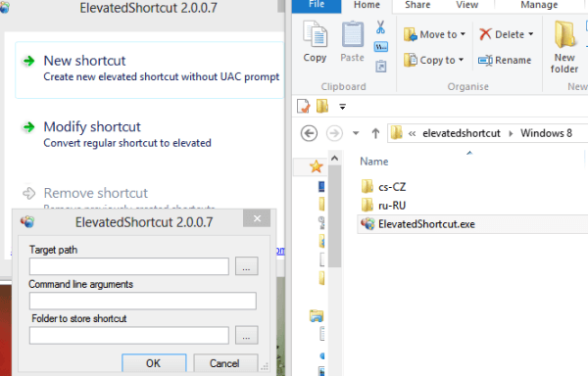Click the Copy icon in Explorer ribbon
The width and height of the screenshot is (588, 376).
point(315,34)
